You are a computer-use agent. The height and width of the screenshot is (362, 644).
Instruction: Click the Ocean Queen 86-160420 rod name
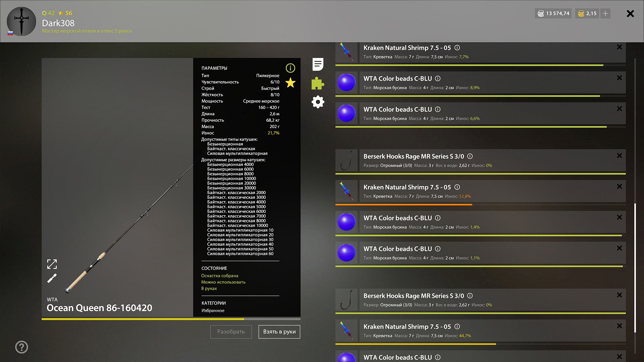[x=99, y=308]
